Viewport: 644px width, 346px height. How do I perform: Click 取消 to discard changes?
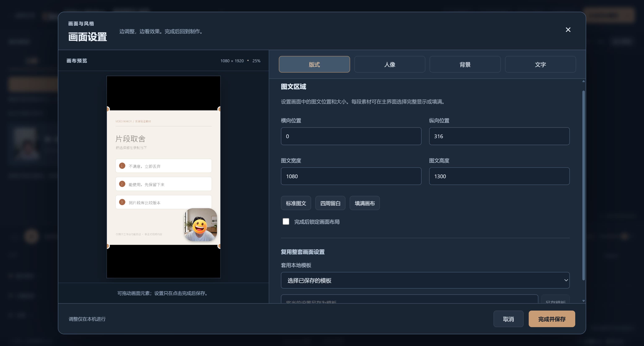coord(508,319)
